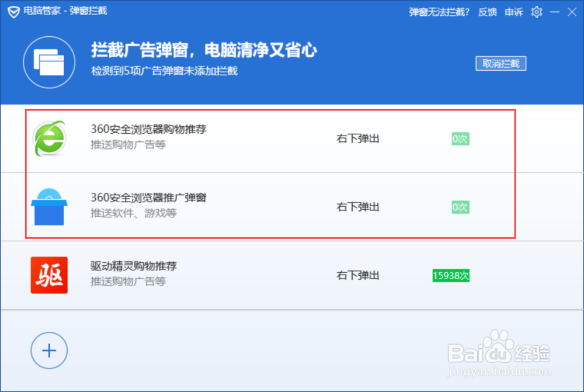Image resolution: width=584 pixels, height=392 pixels.
Task: Click the red 驱动精灵 icon
Action: pyautogui.click(x=49, y=275)
